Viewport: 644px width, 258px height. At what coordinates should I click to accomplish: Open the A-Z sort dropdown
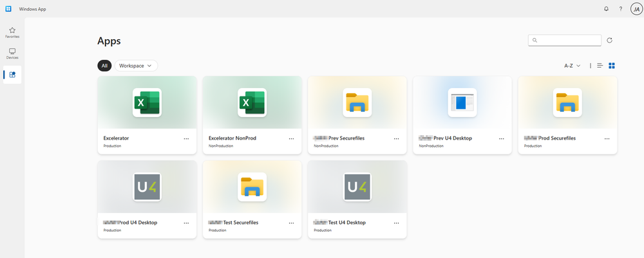click(573, 66)
